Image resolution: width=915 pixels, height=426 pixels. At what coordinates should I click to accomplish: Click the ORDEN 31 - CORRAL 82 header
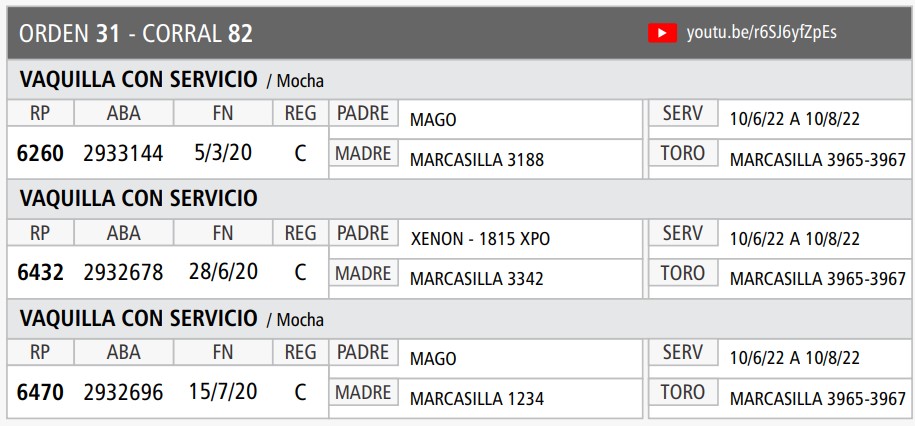(136, 33)
